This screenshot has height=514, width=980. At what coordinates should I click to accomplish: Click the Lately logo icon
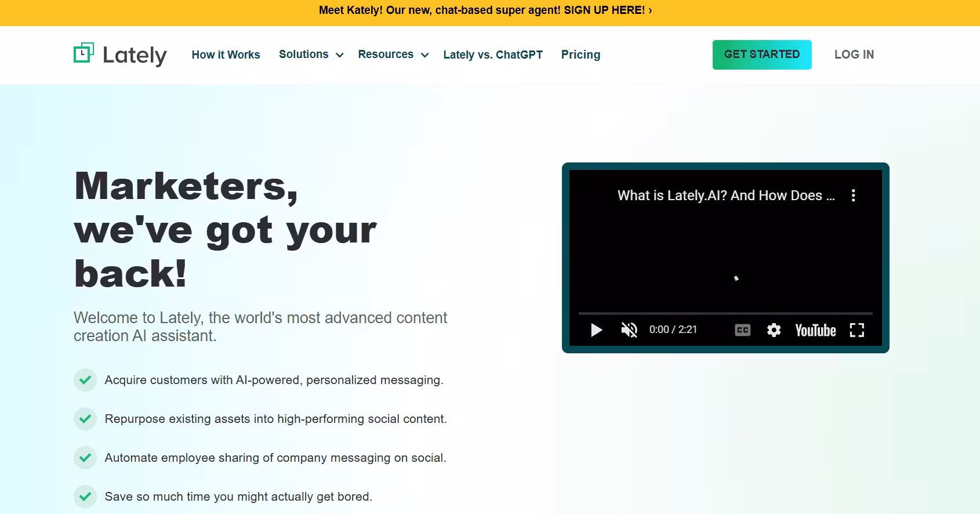84,53
